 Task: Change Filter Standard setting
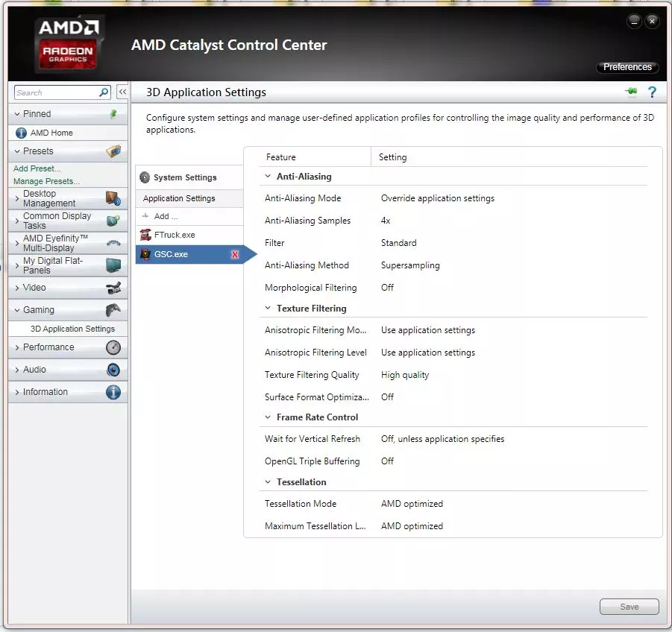[x=398, y=243]
